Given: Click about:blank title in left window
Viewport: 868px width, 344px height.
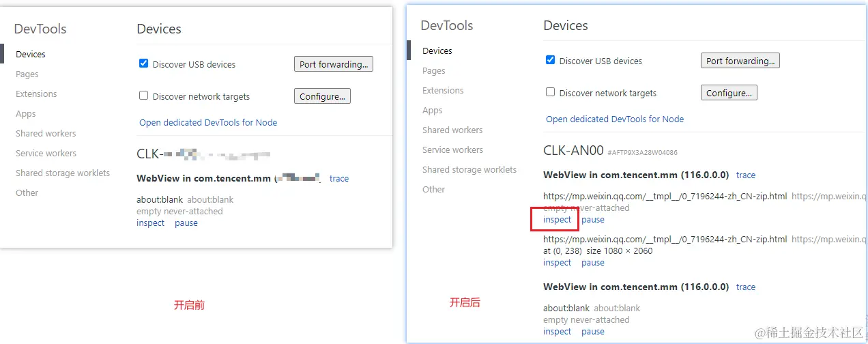Looking at the screenshot, I should (x=160, y=199).
